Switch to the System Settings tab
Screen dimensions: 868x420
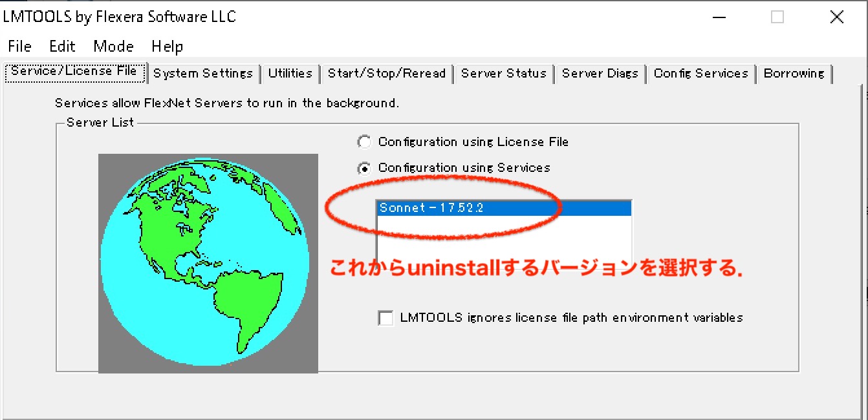pyautogui.click(x=203, y=74)
